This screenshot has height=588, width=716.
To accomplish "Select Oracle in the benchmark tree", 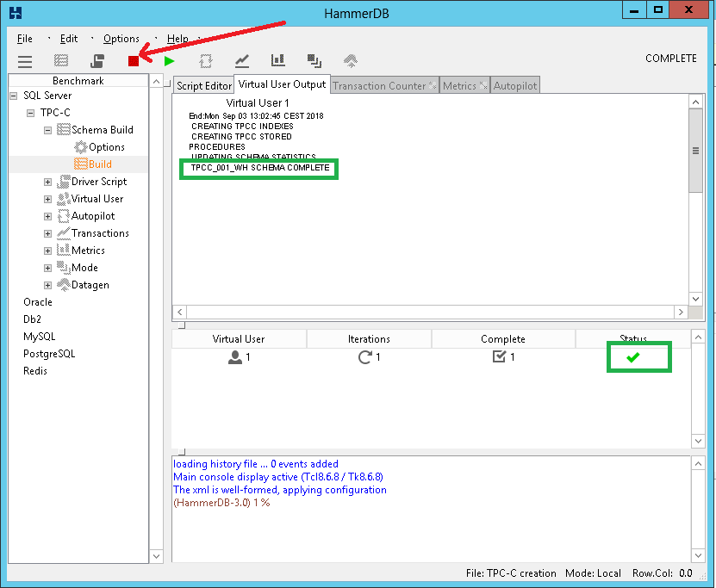I will [38, 302].
